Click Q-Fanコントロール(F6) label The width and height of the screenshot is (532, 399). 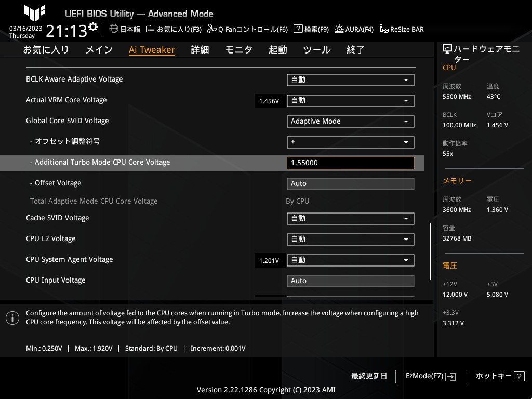pos(253,29)
